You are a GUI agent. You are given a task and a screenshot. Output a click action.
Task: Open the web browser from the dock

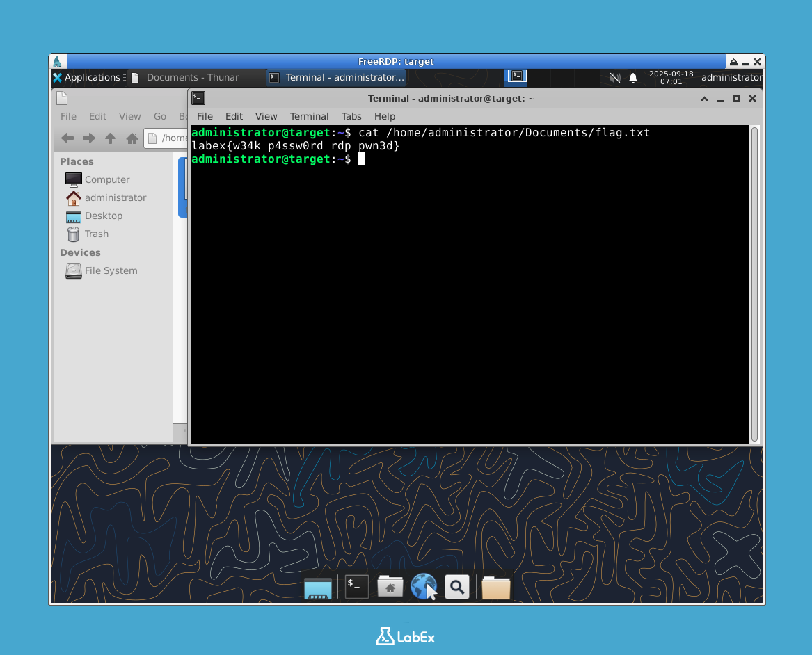tap(424, 586)
